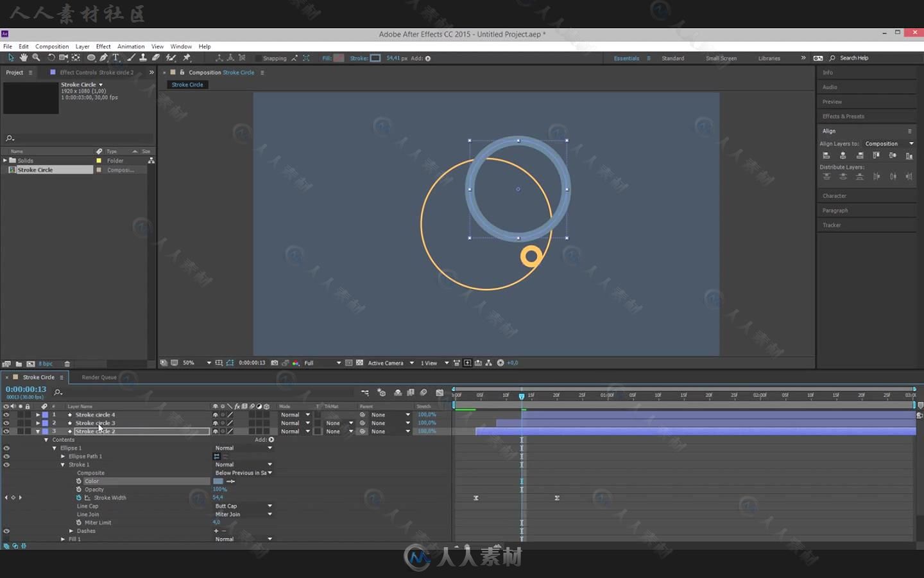This screenshot has height=578, width=924.
Task: Select the Hand tool
Action: (x=24, y=58)
